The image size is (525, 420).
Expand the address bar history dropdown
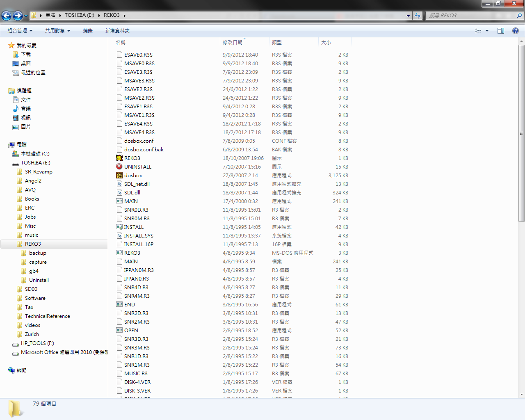[x=408, y=16]
